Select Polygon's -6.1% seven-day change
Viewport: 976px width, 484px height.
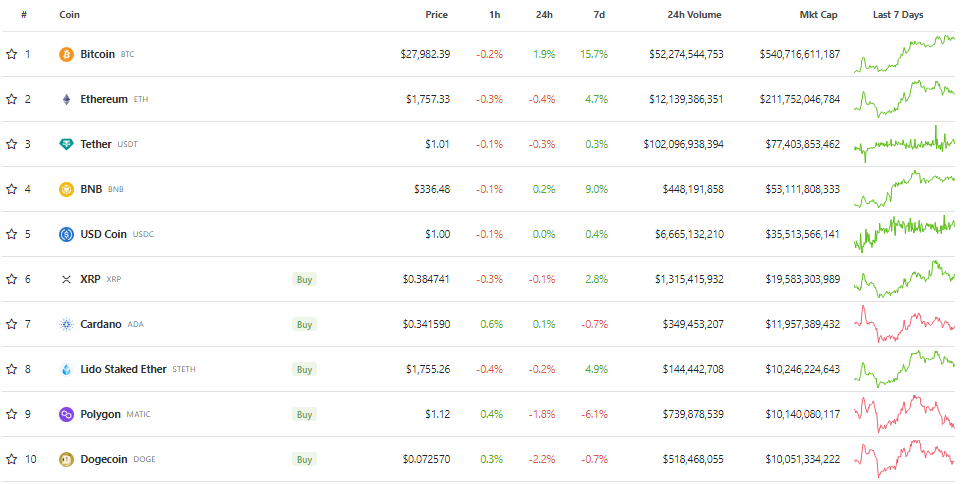(595, 414)
